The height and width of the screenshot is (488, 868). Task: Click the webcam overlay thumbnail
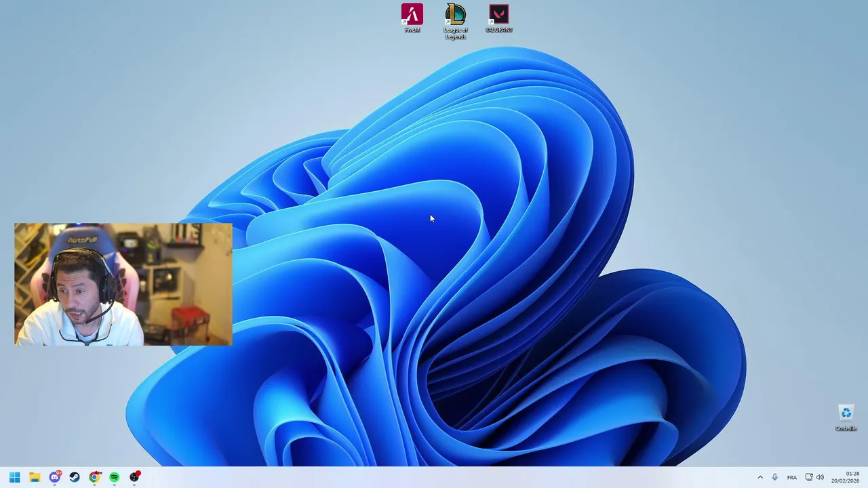[123, 284]
